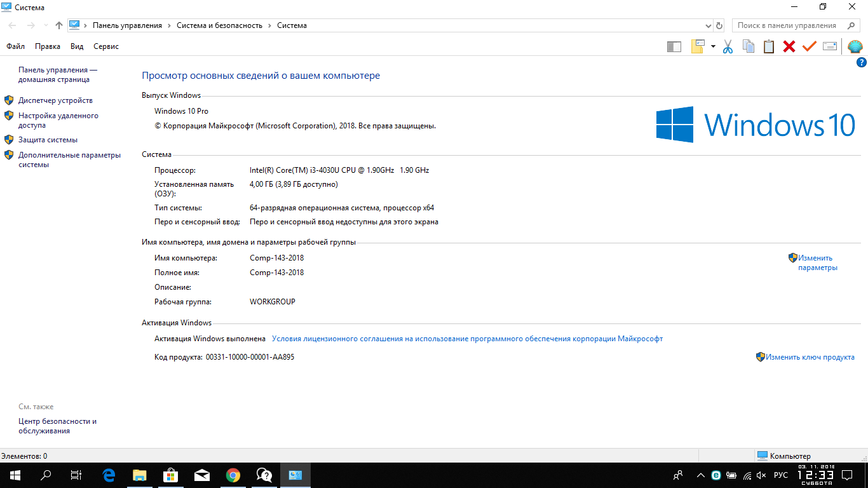Open Microsoft Store from taskbar
The width and height of the screenshot is (868, 488).
(171, 475)
